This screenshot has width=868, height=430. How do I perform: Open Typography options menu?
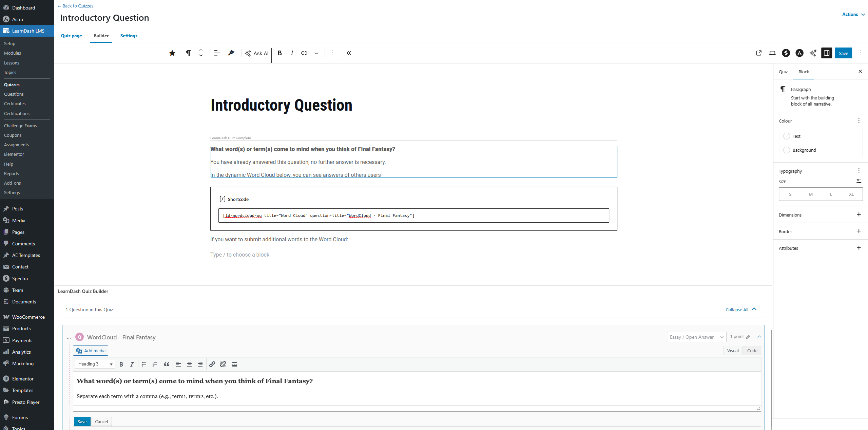[859, 171]
